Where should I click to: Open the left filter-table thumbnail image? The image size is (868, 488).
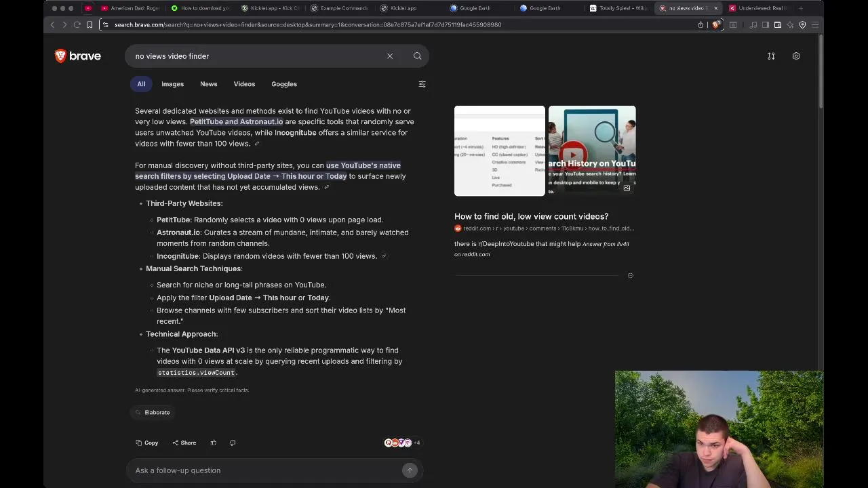point(499,150)
